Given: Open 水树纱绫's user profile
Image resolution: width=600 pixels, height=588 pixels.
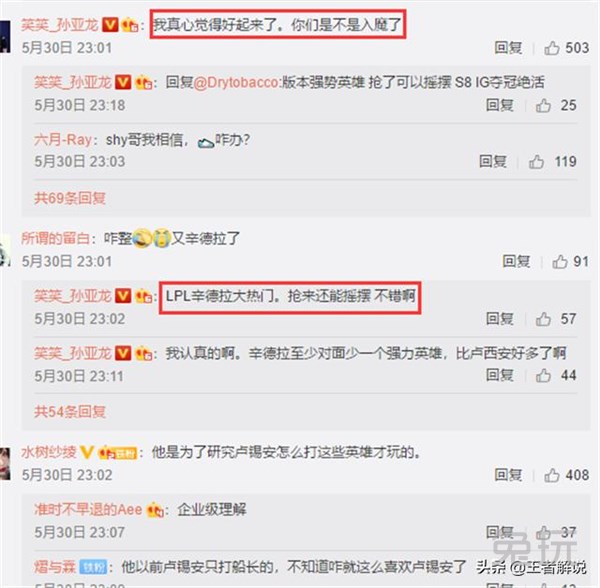Looking at the screenshot, I should [x=49, y=453].
